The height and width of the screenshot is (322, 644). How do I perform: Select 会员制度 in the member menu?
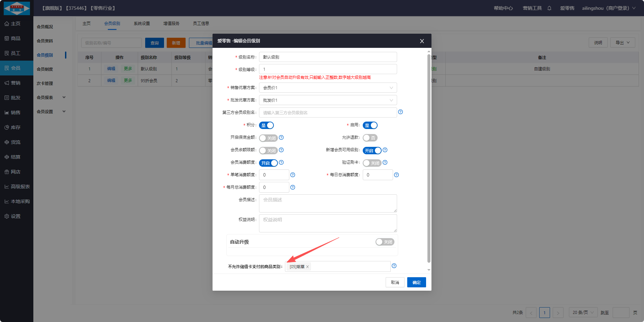click(x=45, y=69)
